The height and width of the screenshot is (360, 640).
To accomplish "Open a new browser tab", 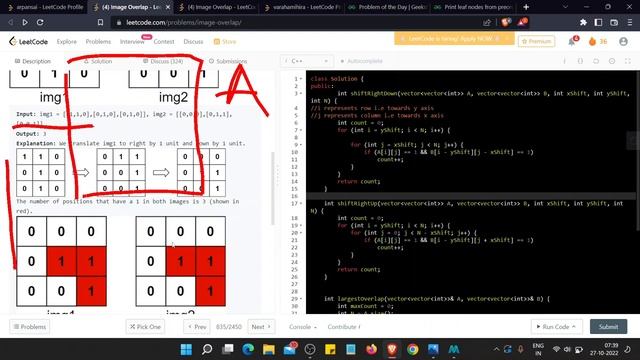I will pyautogui.click(x=526, y=7).
